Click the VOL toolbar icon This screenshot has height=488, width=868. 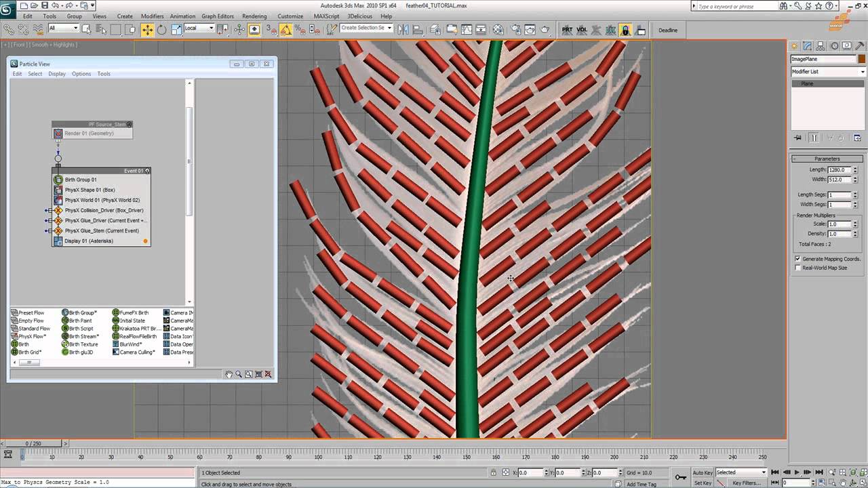tap(581, 30)
